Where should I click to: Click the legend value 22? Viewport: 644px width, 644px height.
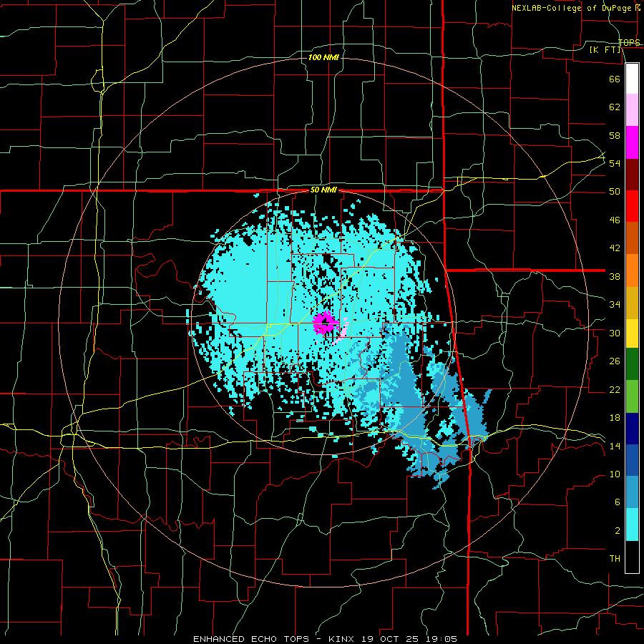click(615, 389)
